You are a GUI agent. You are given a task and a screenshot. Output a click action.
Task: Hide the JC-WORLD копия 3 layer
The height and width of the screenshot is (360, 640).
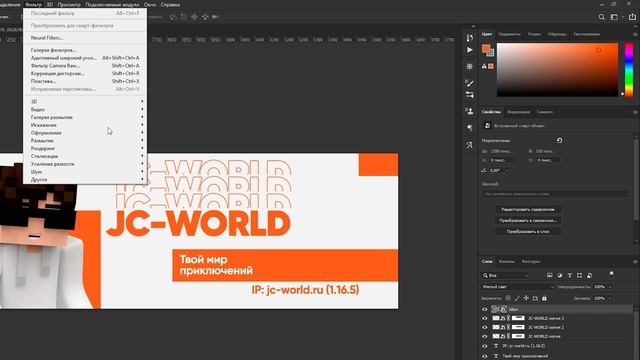click(484, 318)
